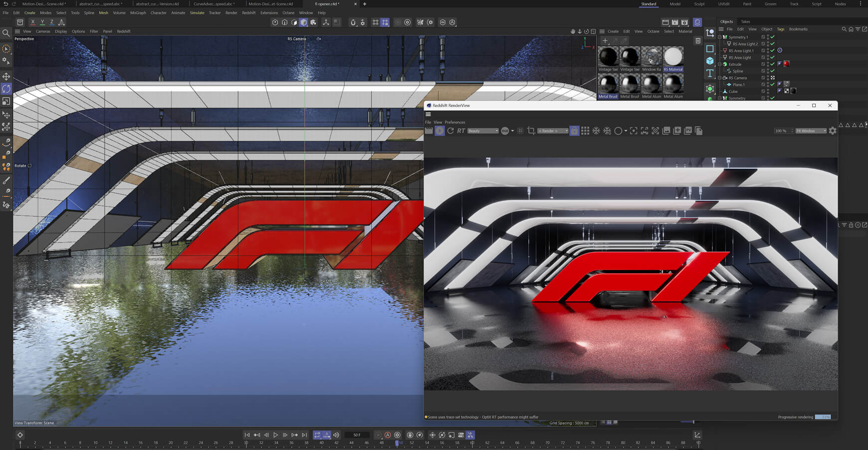Start Redshift RenderView IPR play button
868x450 pixels.
(439, 131)
